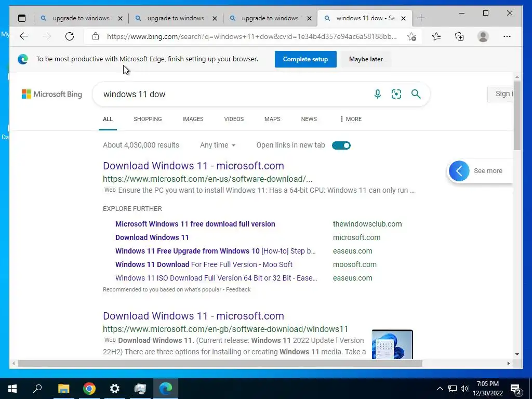This screenshot has height=399, width=532.
Task: Open Windows 11 Free Upgrade from Windows 10 link
Action: tap(216, 251)
